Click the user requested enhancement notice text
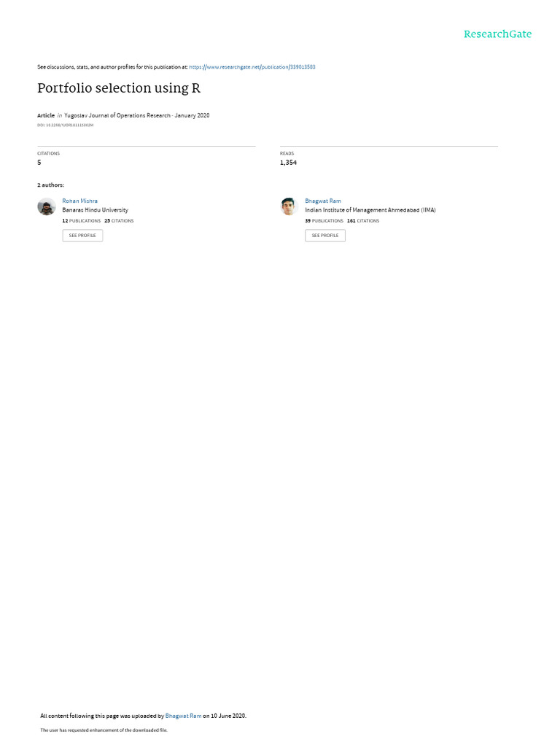The width and height of the screenshot is (560, 747). pyautogui.click(x=104, y=729)
